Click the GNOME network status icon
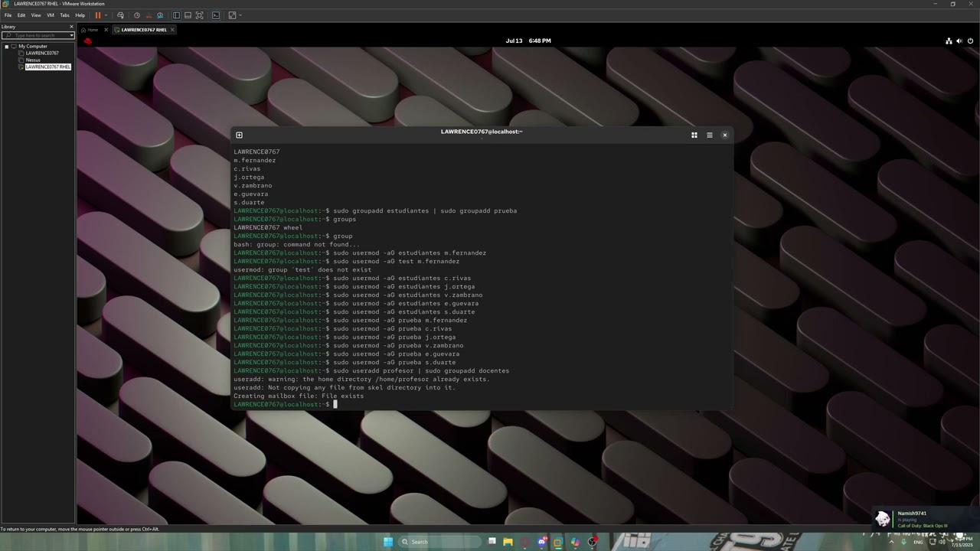The height and width of the screenshot is (551, 980). (x=949, y=41)
